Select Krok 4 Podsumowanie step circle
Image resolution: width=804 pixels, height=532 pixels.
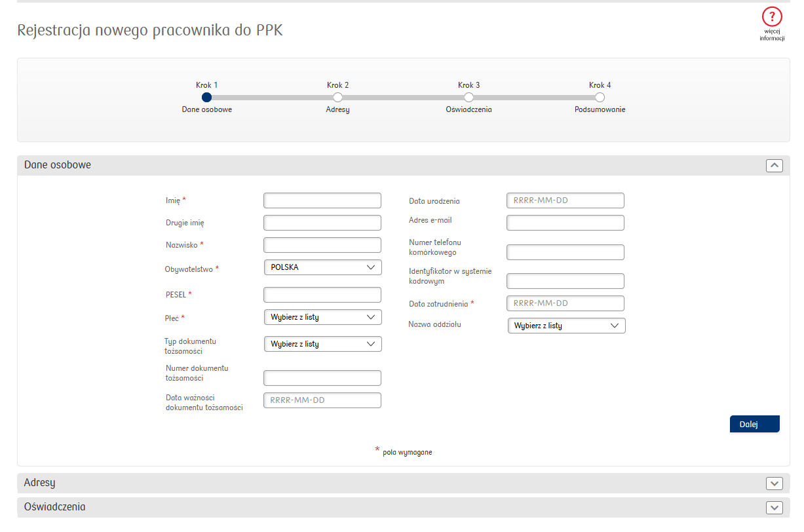600,97
